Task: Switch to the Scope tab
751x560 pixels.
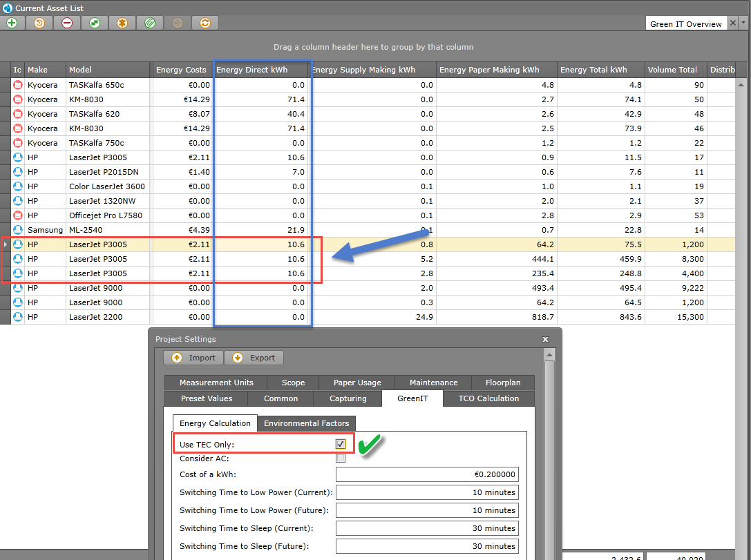Action: click(x=293, y=383)
